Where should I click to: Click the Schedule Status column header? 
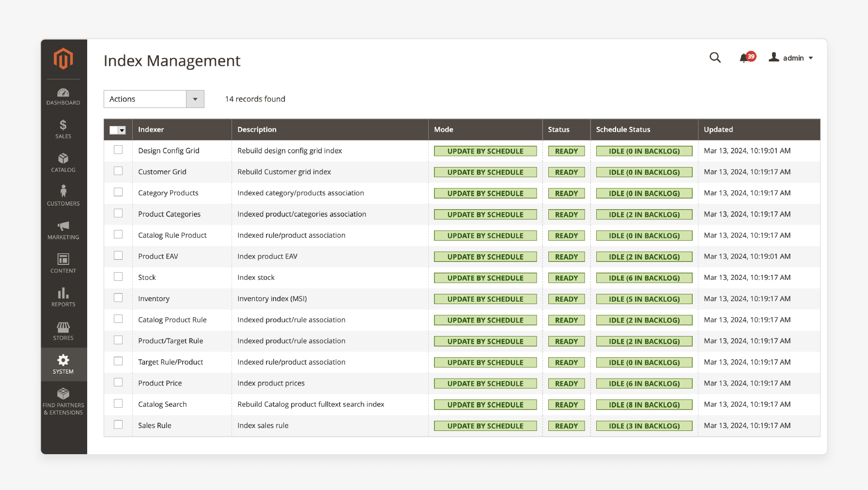coord(623,129)
